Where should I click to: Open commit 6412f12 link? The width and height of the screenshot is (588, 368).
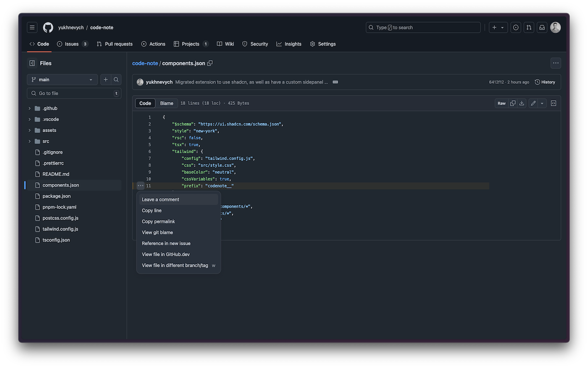(497, 82)
